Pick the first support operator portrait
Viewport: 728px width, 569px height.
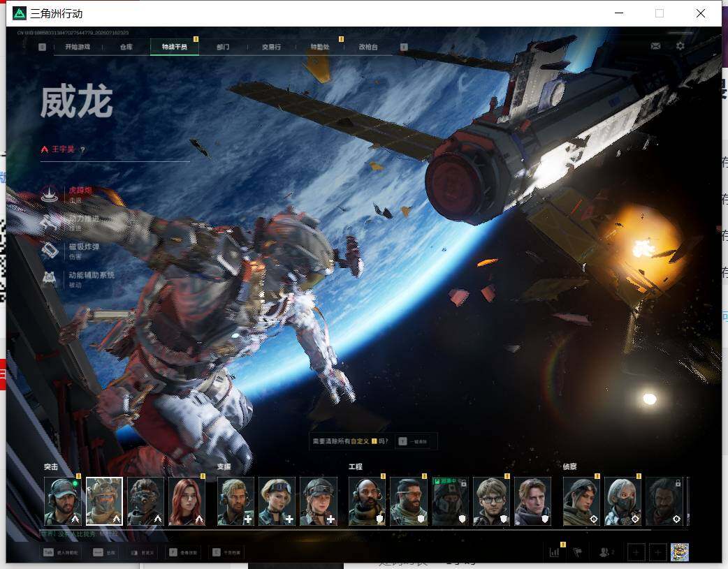click(x=235, y=501)
